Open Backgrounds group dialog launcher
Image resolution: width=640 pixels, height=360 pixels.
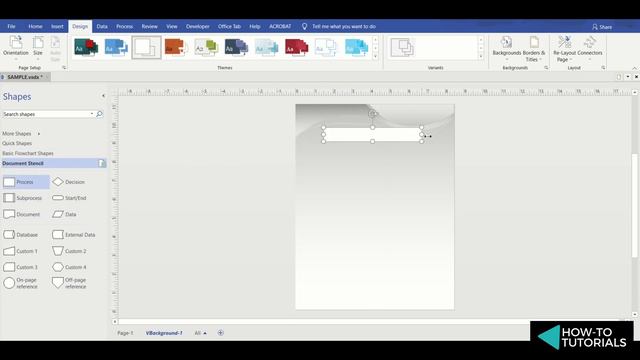pos(546,68)
